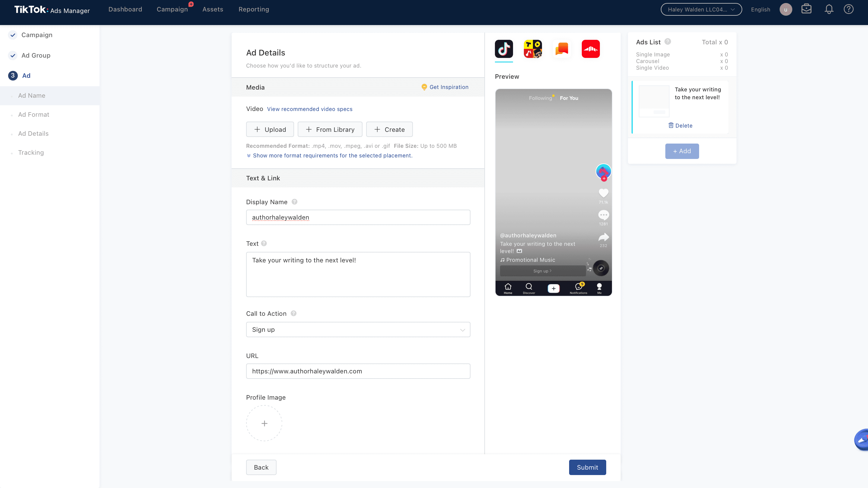The image size is (868, 488).
Task: Open the Haley Walden LLC account selector
Action: [701, 9]
